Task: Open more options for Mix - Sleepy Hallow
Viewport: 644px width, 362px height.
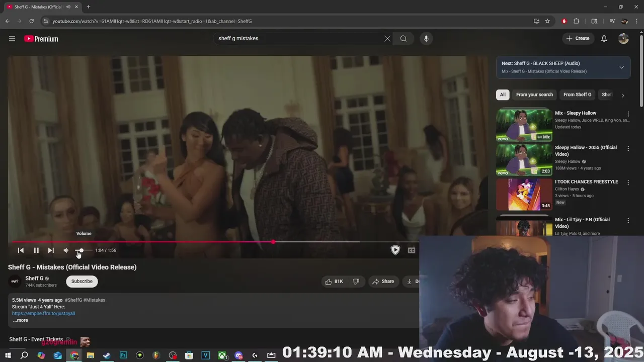Action: tap(628, 114)
